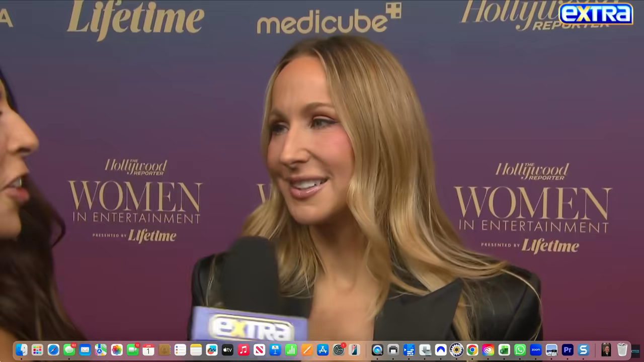Image resolution: width=644 pixels, height=362 pixels.
Task: Open Snagit from the Dock
Action: click(584, 350)
